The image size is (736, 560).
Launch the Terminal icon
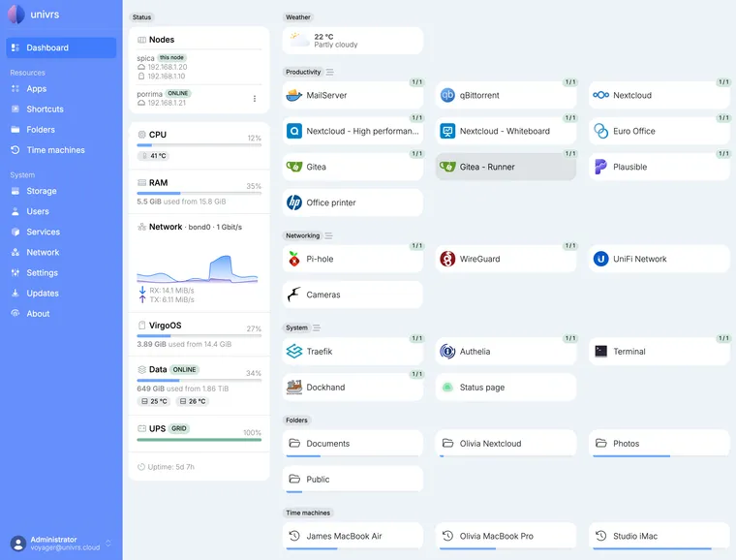tap(600, 351)
